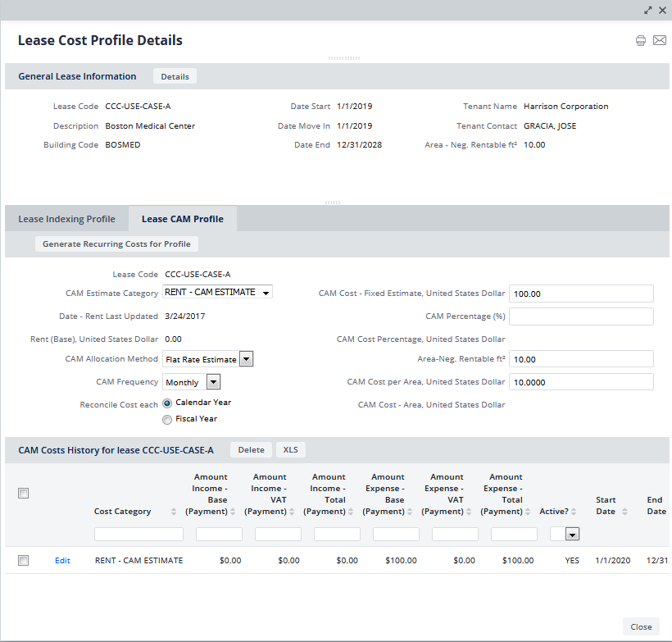Check the RENT - CAM ESTIMATE row checkbox
Image resolution: width=672 pixels, height=642 pixels.
pyautogui.click(x=24, y=561)
